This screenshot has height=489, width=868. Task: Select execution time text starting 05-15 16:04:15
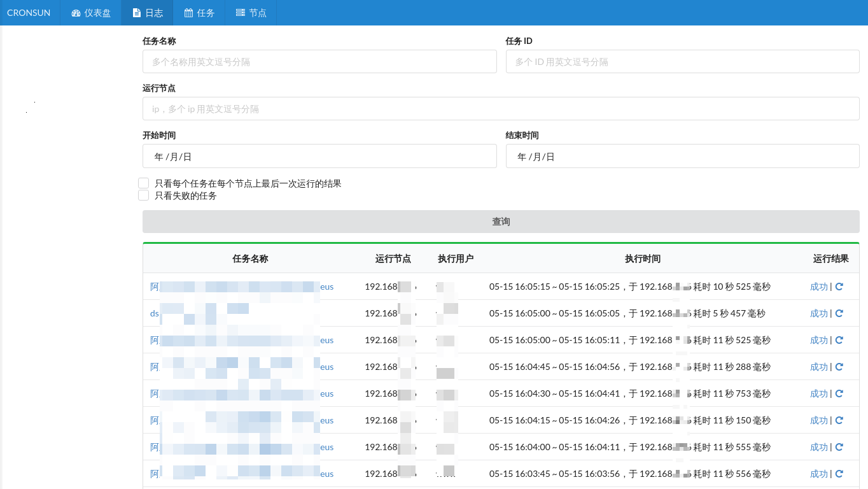pos(630,420)
